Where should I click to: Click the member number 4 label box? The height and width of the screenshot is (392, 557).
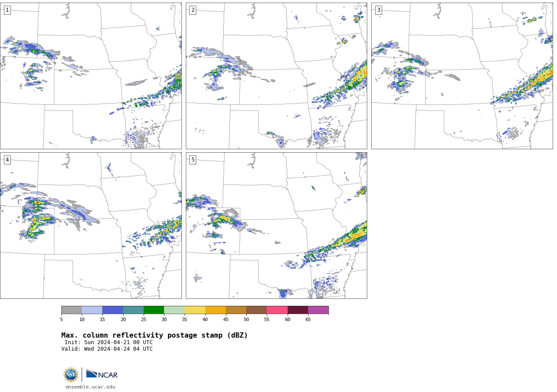click(x=7, y=160)
